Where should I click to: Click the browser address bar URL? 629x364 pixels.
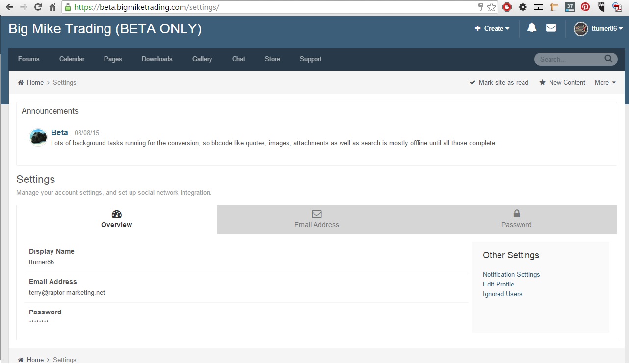tap(147, 7)
